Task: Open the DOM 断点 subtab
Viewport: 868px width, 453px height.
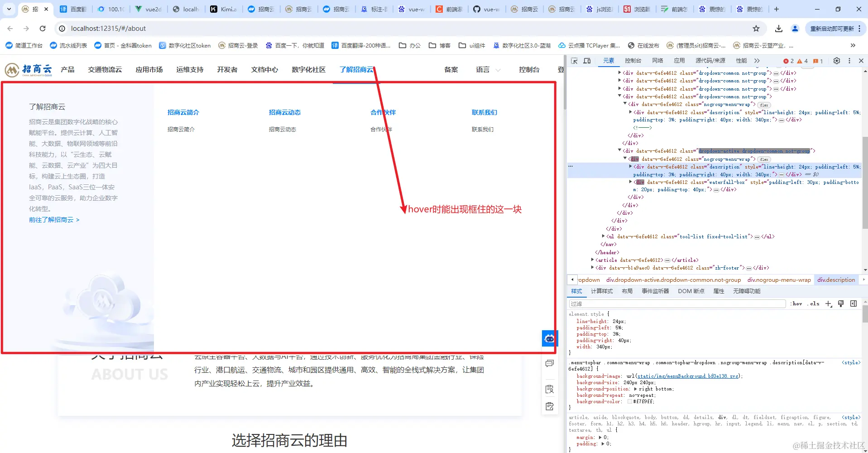Action: click(x=691, y=291)
